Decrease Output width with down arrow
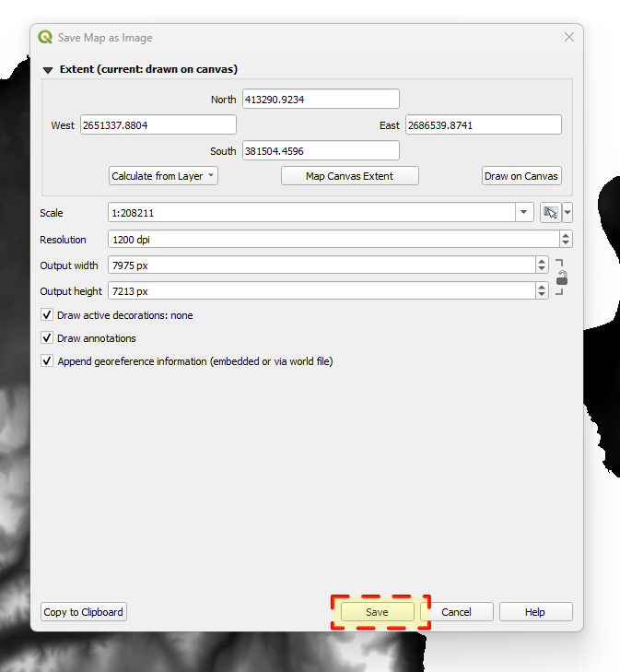 click(x=542, y=269)
